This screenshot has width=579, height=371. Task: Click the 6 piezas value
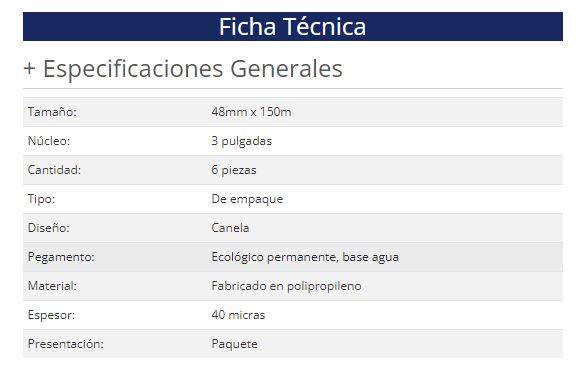click(234, 170)
